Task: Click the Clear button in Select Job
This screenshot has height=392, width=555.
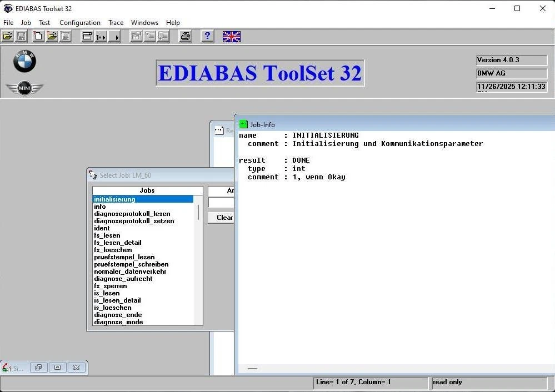Action: [x=221, y=218]
